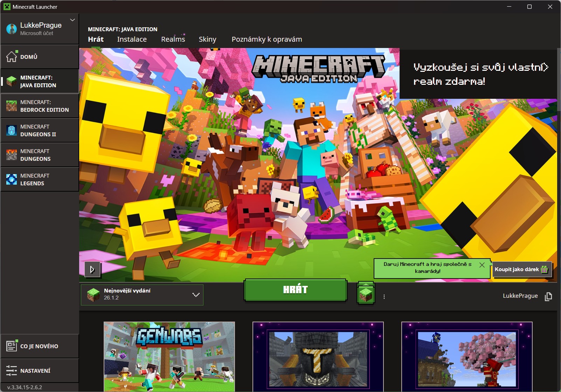Viewport: 561px width, 392px height.
Task: Click the LukkePrague account avatar
Action: pyautogui.click(x=12, y=29)
